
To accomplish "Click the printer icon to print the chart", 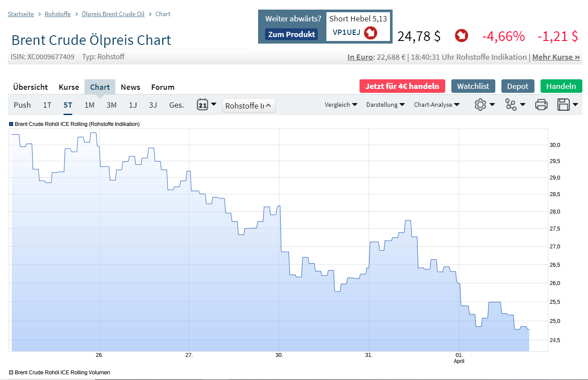I will point(541,105).
